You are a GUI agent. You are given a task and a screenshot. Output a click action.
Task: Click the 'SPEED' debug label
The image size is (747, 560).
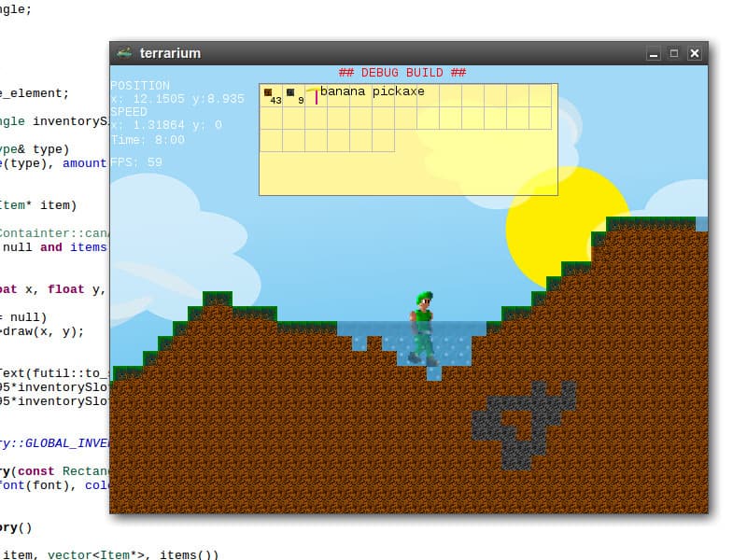(x=129, y=112)
